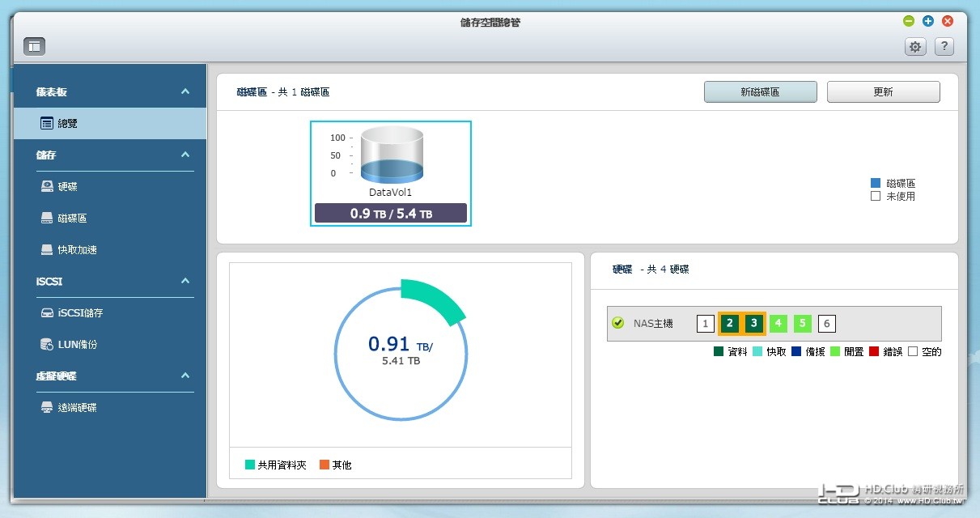Click the NAS主機 green status checkmark
Viewport: 980px width, 518px height.
(x=618, y=323)
